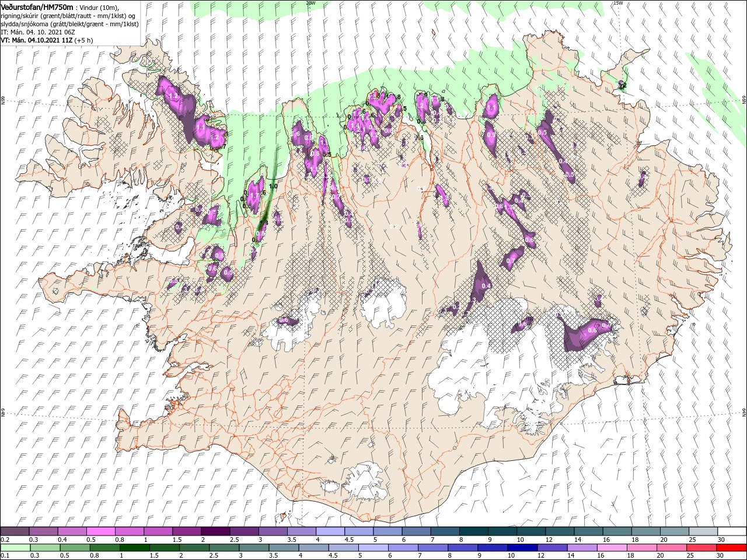Image resolution: width=747 pixels, height=560 pixels.
Task: Select the 'Vindur (10m)' label in header
Action: tap(99, 7)
